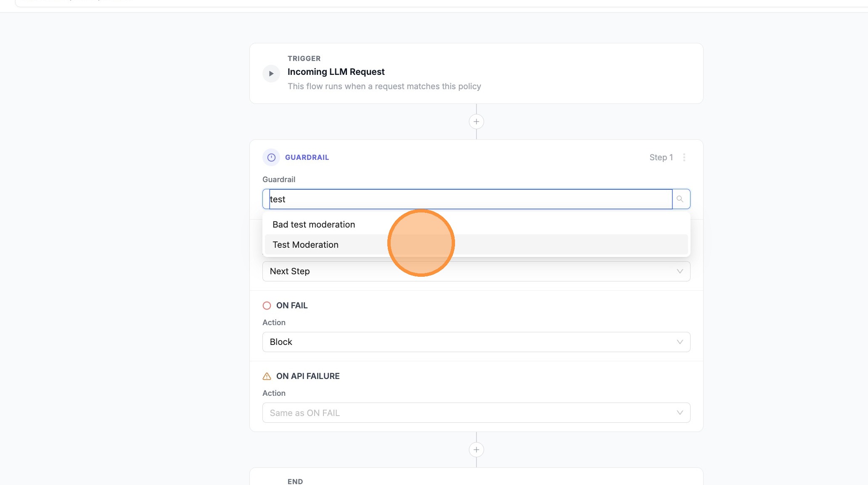
Task: Click the END card heading
Action: [x=295, y=481]
